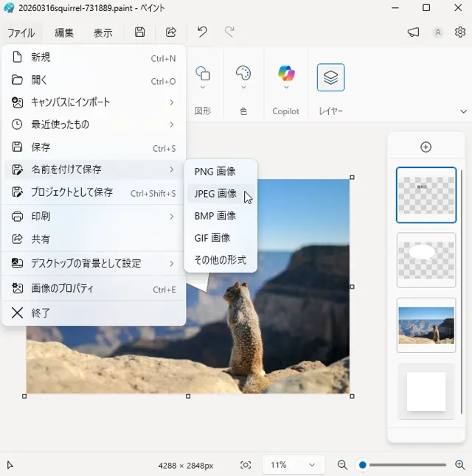Expand the キャンバスにインポート submenu arrow
Image resolution: width=472 pixels, height=476 pixels.
[x=172, y=102]
